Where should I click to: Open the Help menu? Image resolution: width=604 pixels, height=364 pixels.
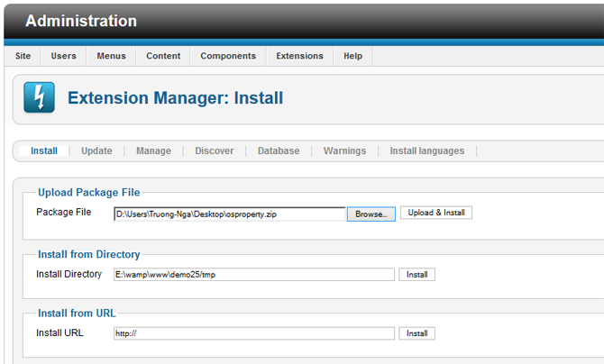[x=352, y=56]
